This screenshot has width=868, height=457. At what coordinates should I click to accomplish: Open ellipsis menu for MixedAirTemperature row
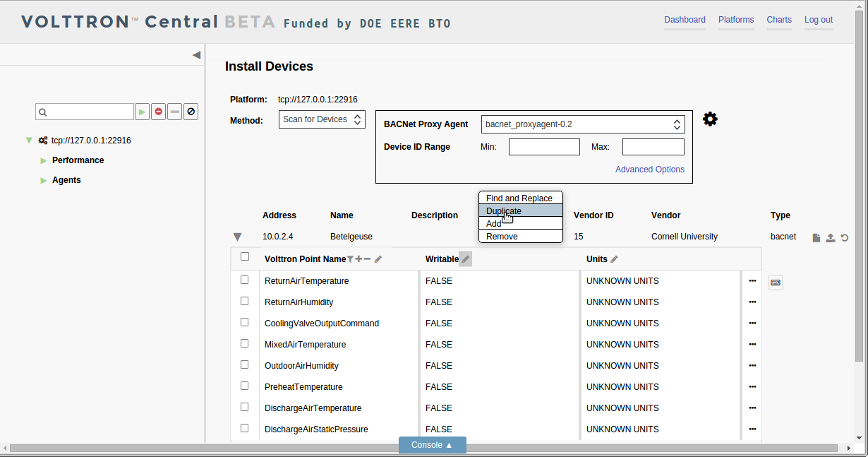tap(752, 345)
